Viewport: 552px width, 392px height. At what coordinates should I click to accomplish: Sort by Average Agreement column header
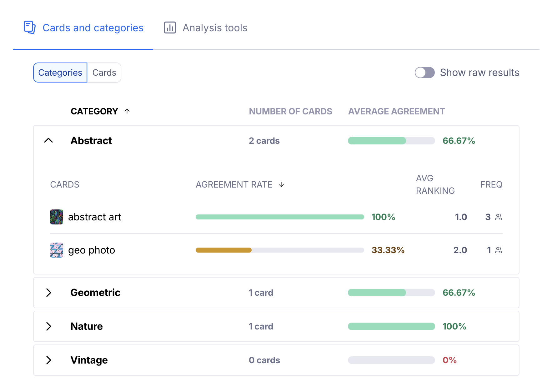(396, 111)
